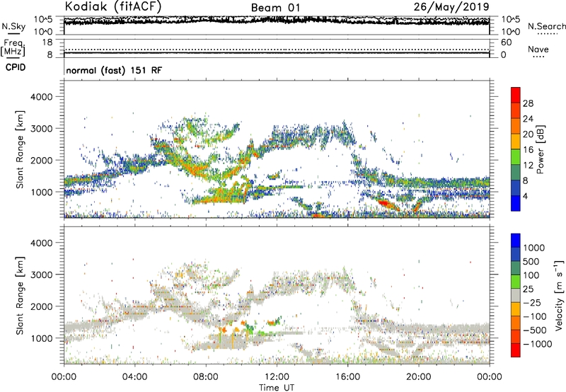
Task: Click the '4' label on Power colorbar
Action: coord(525,196)
